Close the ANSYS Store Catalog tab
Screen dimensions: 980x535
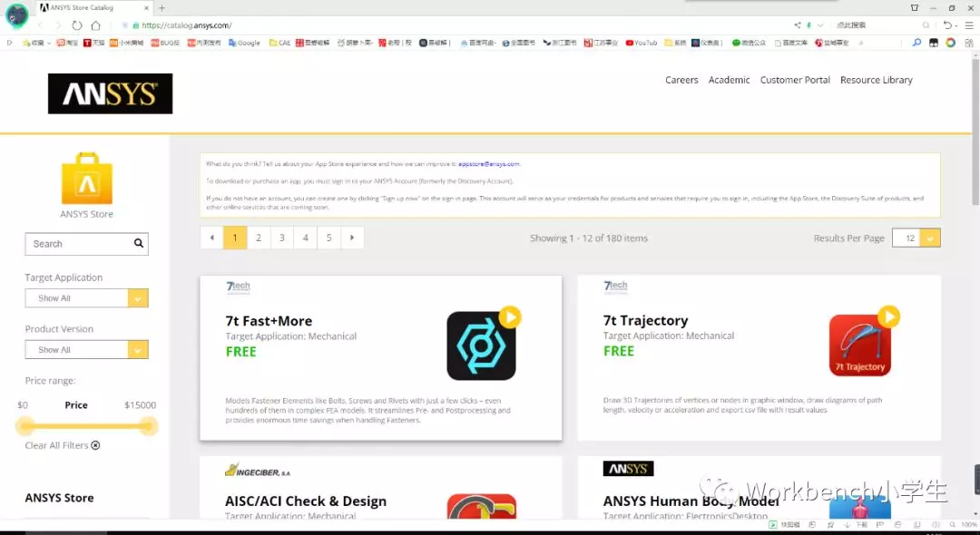coord(146,8)
